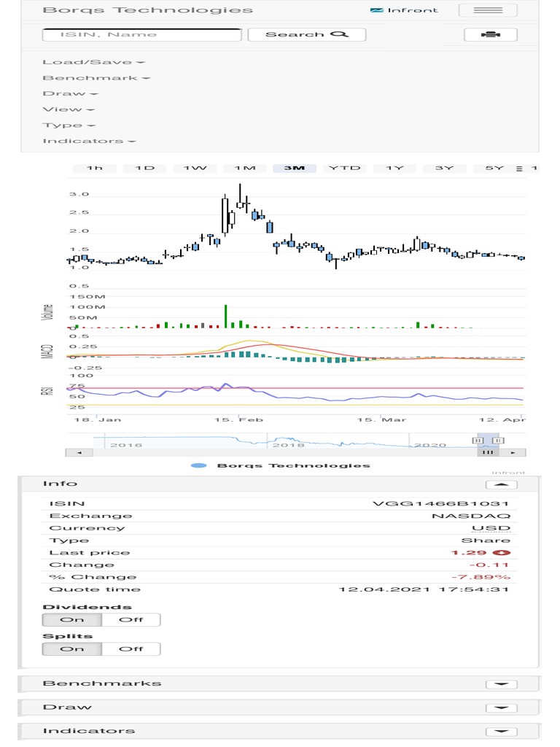Select the 1M time range
560x747 pixels.
click(245, 169)
